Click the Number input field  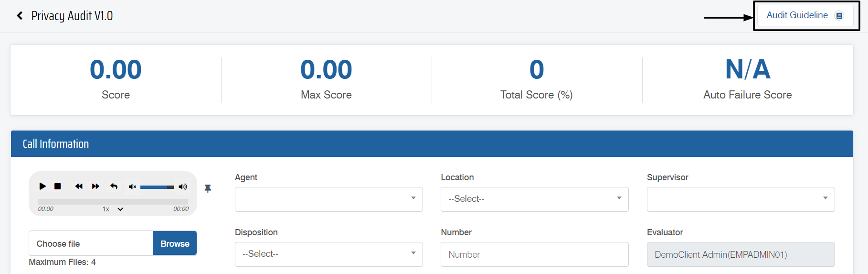[x=534, y=254]
